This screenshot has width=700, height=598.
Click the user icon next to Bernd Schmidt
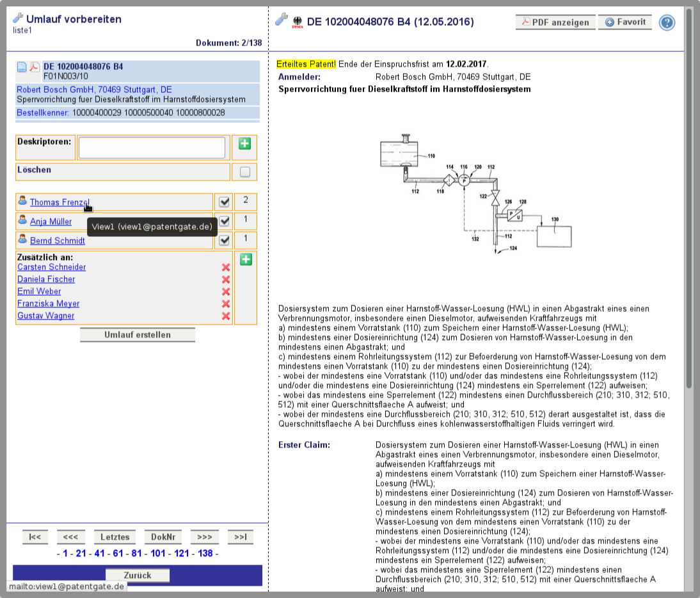22,239
